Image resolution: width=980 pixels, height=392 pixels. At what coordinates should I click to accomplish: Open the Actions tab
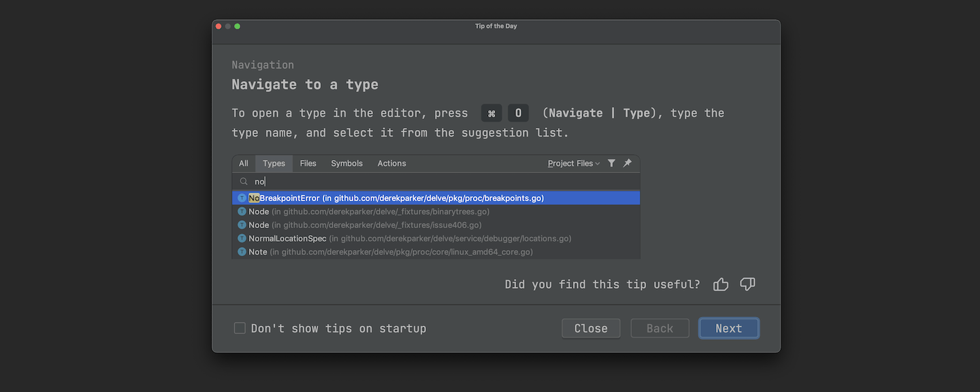point(391,163)
